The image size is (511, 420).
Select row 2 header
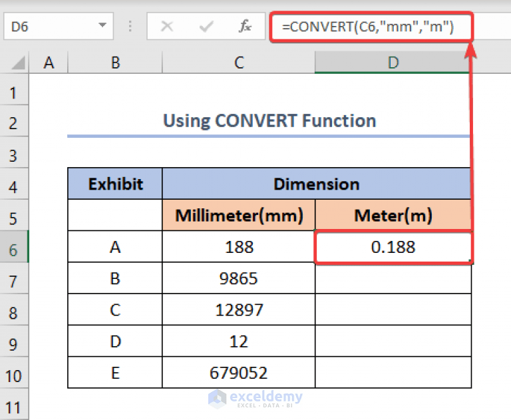[14, 121]
